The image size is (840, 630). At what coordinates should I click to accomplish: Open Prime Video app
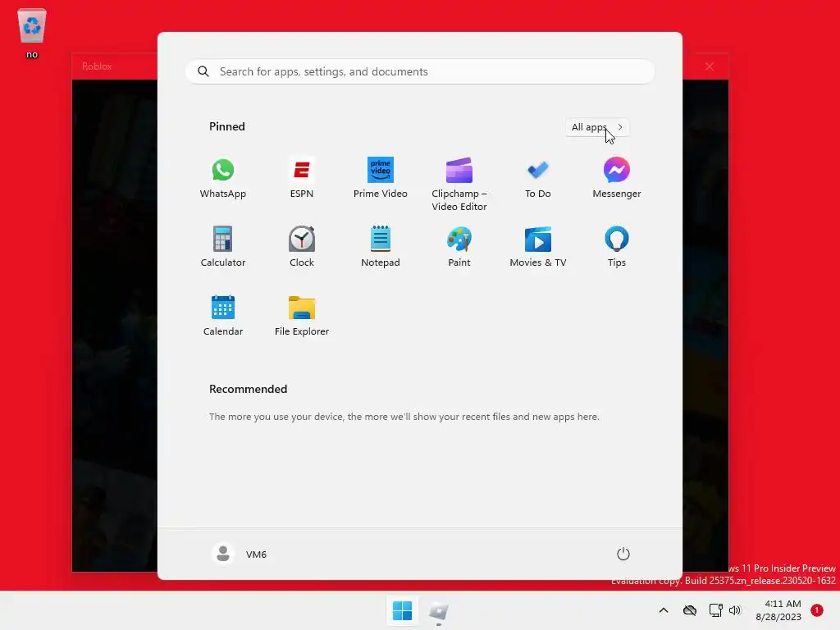381,179
